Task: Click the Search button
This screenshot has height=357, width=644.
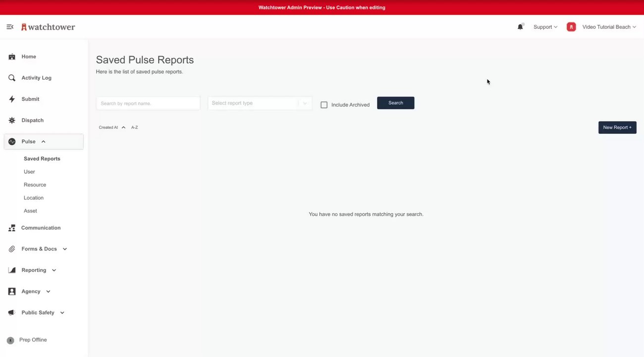Action: (396, 103)
